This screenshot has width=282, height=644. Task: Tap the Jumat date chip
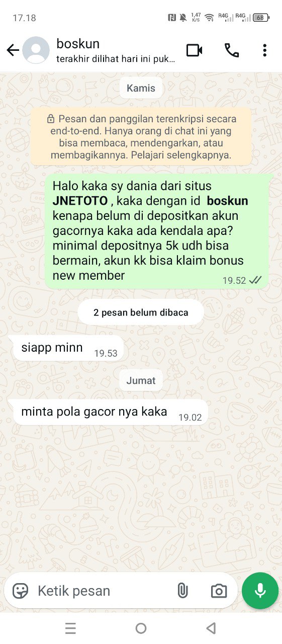click(141, 380)
